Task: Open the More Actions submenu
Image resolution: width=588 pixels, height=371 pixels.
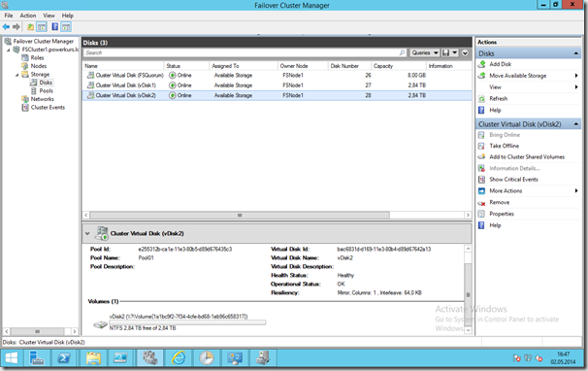Action: (506, 190)
